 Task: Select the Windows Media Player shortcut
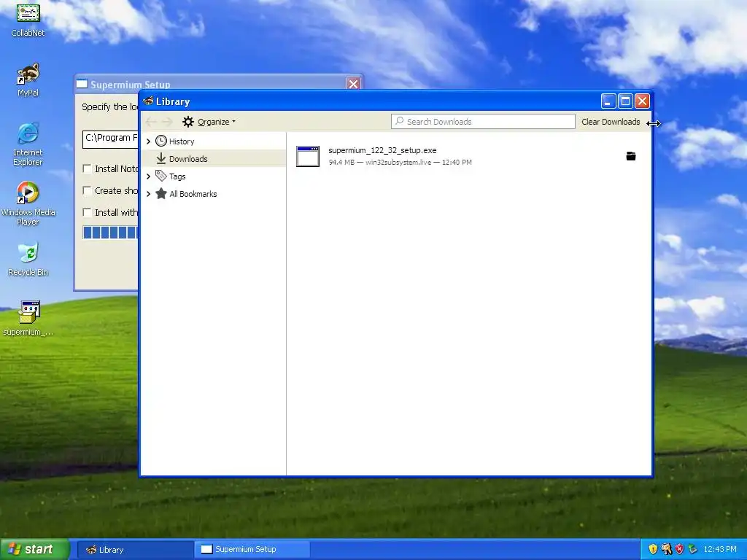coord(28,204)
